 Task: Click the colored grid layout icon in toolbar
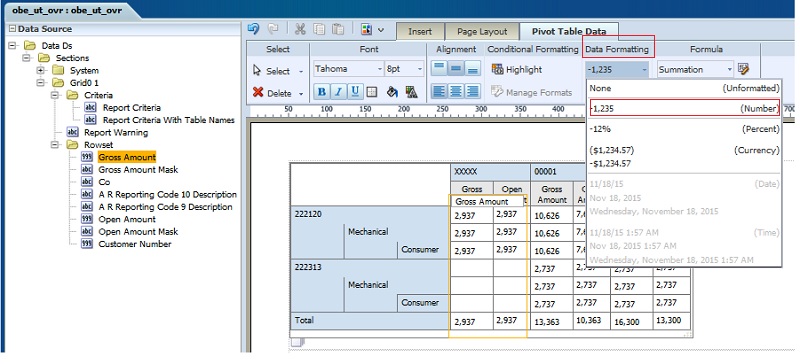(366, 30)
